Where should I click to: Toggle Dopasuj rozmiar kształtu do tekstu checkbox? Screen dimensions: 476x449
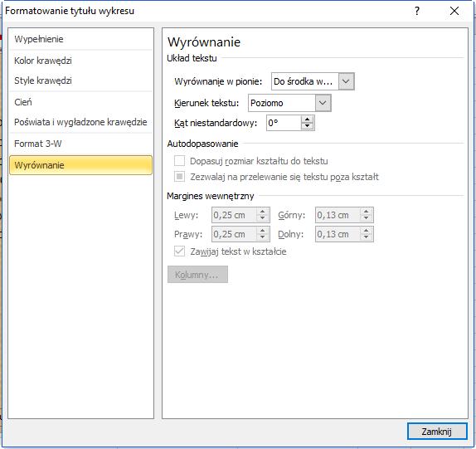pos(179,160)
